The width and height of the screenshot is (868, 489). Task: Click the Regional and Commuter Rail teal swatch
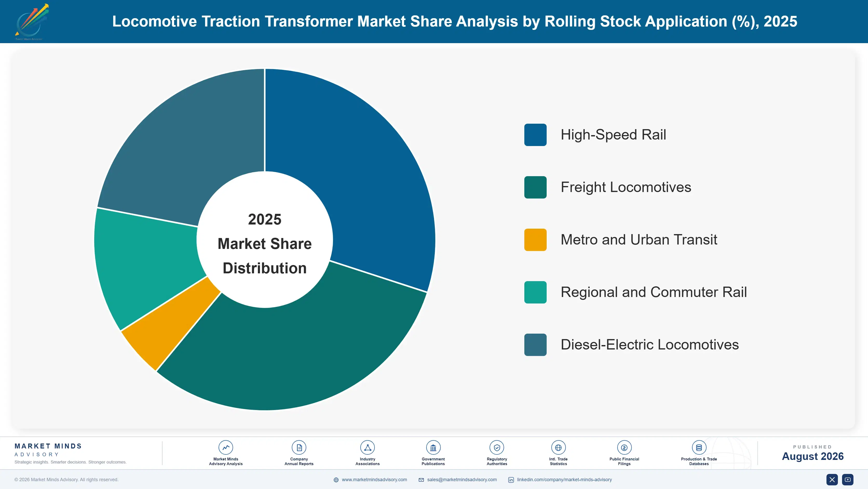click(x=535, y=292)
